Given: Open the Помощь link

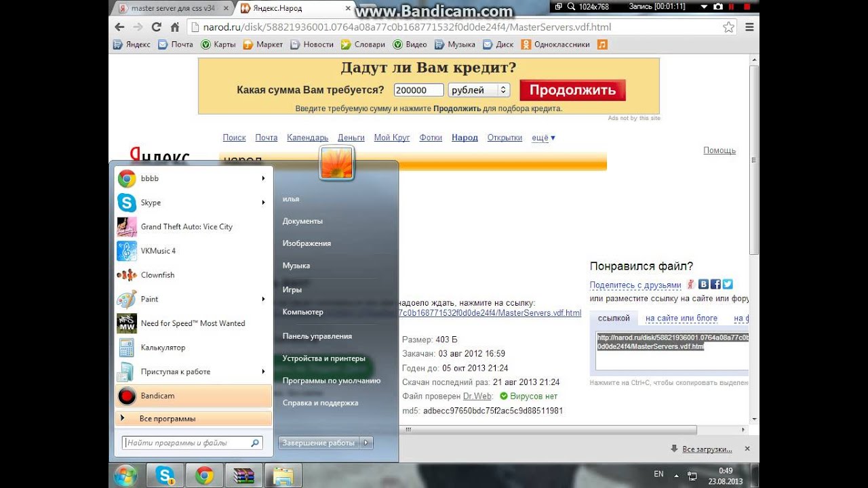Looking at the screenshot, I should coord(719,150).
